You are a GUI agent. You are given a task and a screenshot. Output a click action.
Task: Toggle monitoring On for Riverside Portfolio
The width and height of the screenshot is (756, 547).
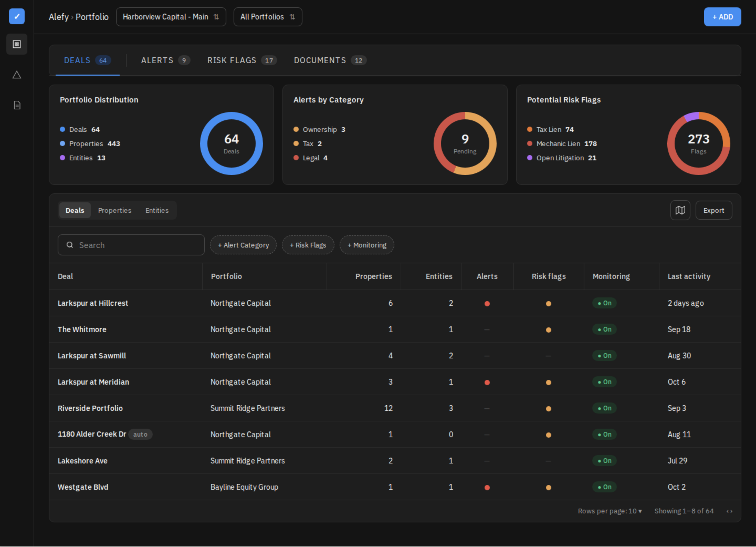tap(604, 408)
